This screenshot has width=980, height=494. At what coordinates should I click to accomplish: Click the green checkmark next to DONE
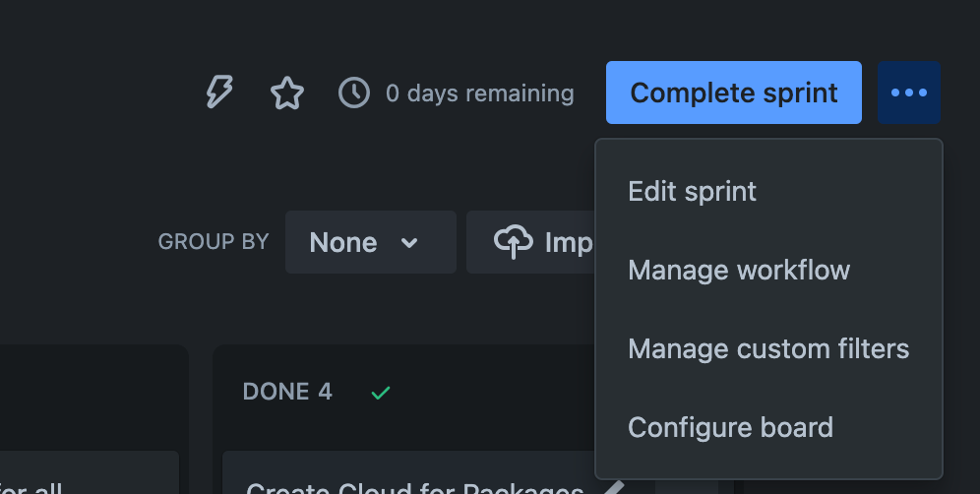click(x=380, y=392)
